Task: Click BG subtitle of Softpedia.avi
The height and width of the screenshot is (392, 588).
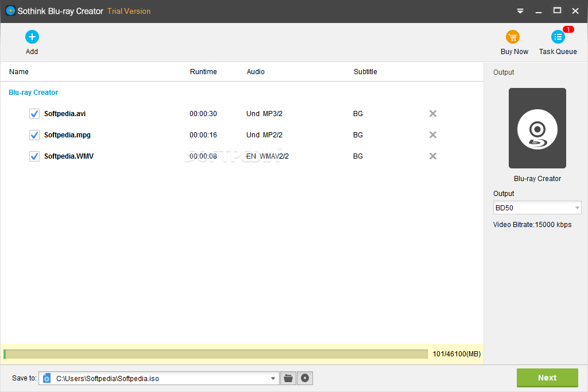Action: pos(358,114)
